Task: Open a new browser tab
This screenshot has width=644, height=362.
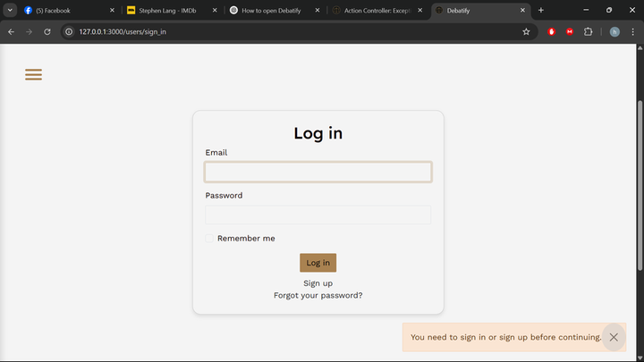Action: (x=541, y=10)
